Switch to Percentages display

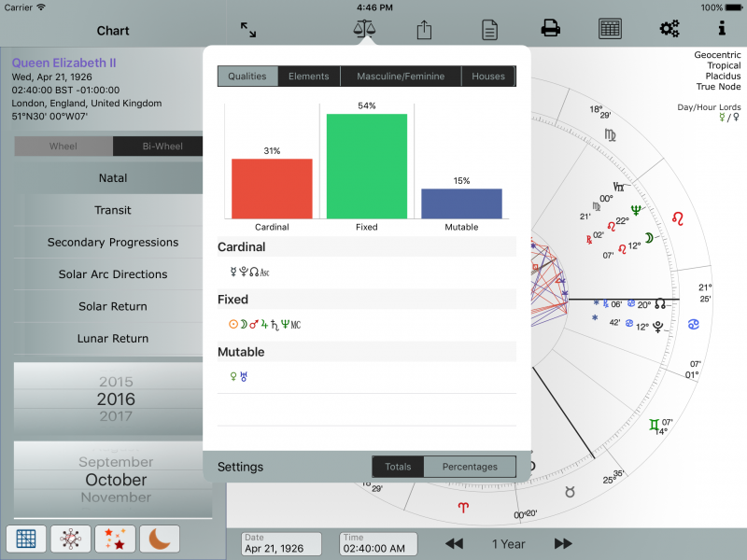470,467
